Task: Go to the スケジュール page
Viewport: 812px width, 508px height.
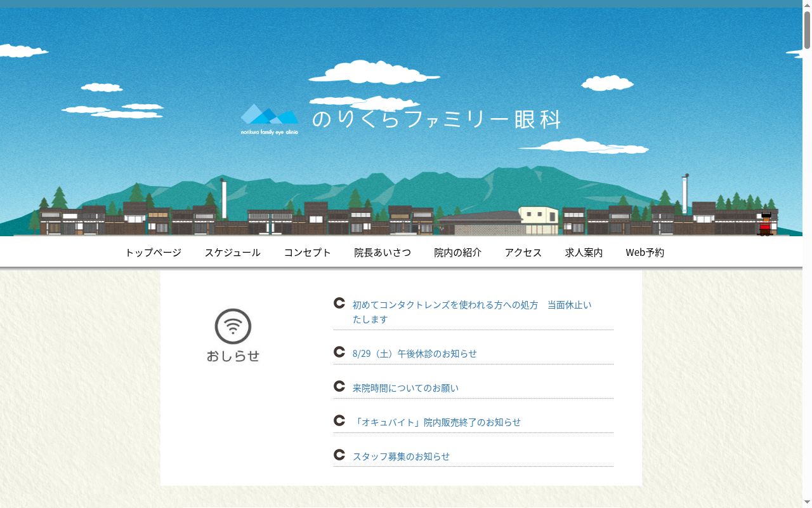Action: (x=232, y=253)
